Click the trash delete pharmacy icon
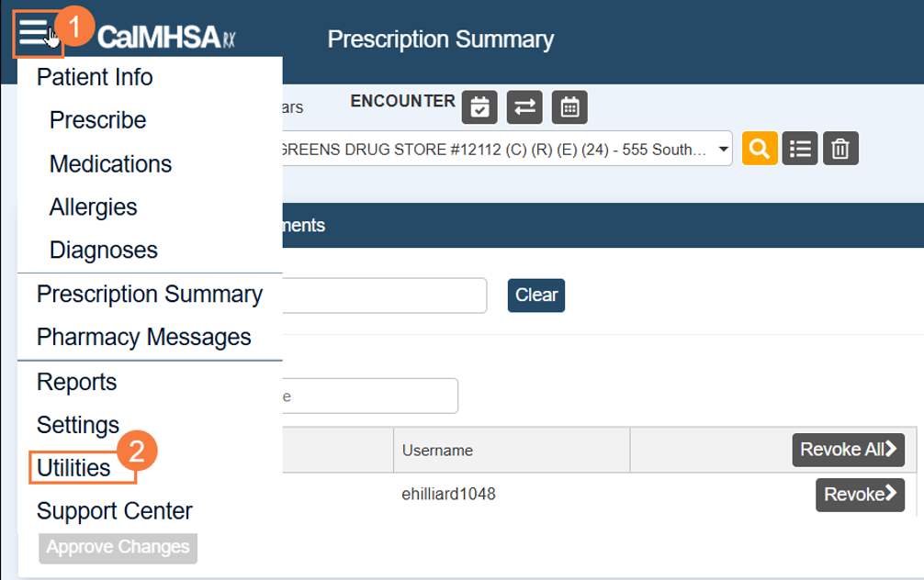924x580 pixels. click(839, 148)
